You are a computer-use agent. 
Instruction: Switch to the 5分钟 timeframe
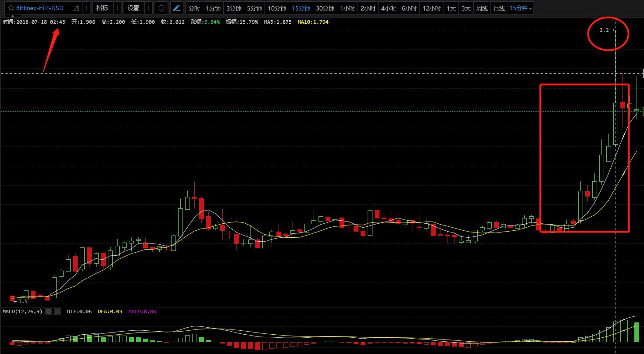(x=254, y=8)
